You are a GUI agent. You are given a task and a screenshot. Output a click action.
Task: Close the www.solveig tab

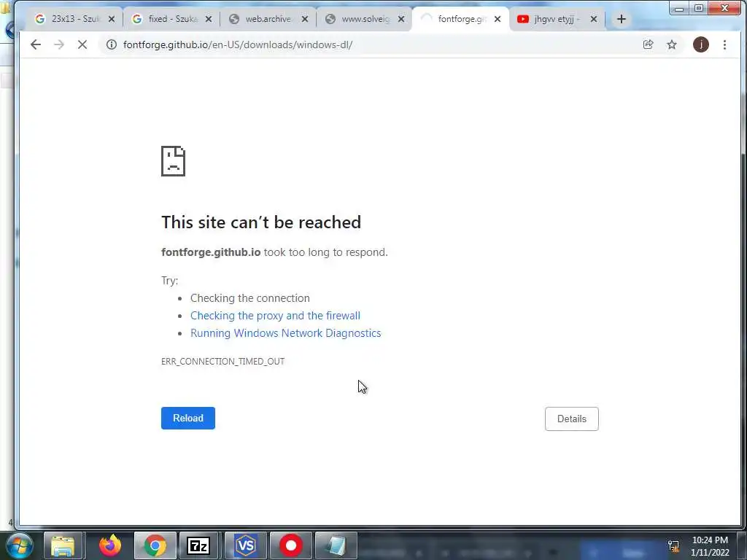click(401, 19)
